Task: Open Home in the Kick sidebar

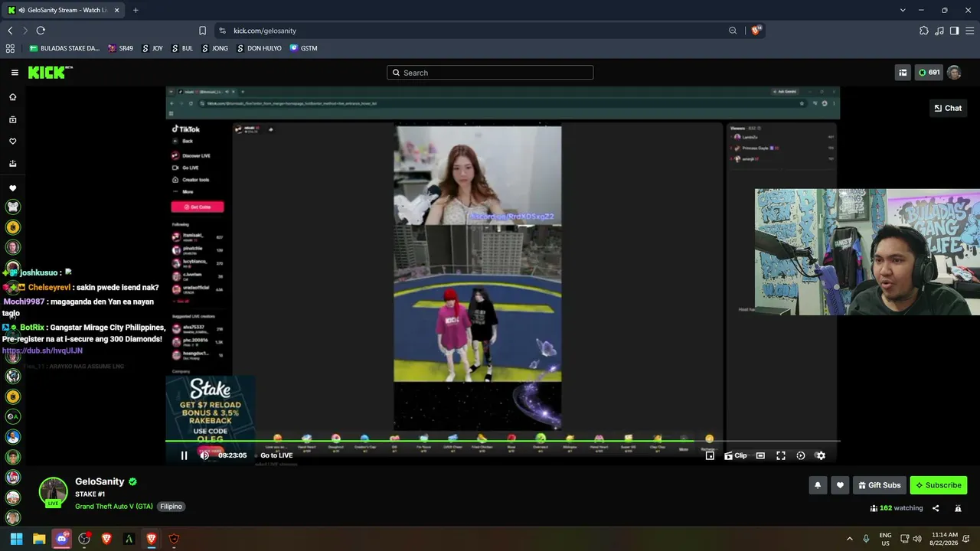Action: (13, 97)
